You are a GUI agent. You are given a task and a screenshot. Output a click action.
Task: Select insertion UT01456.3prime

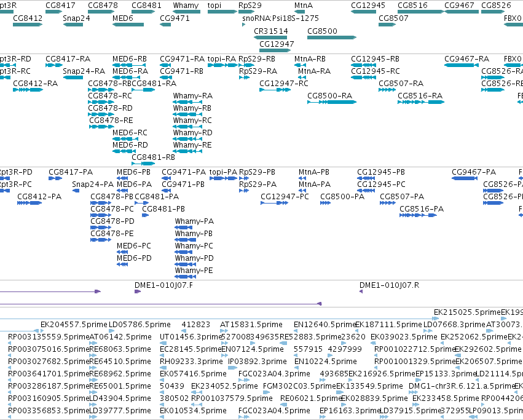pyautogui.click(x=191, y=337)
